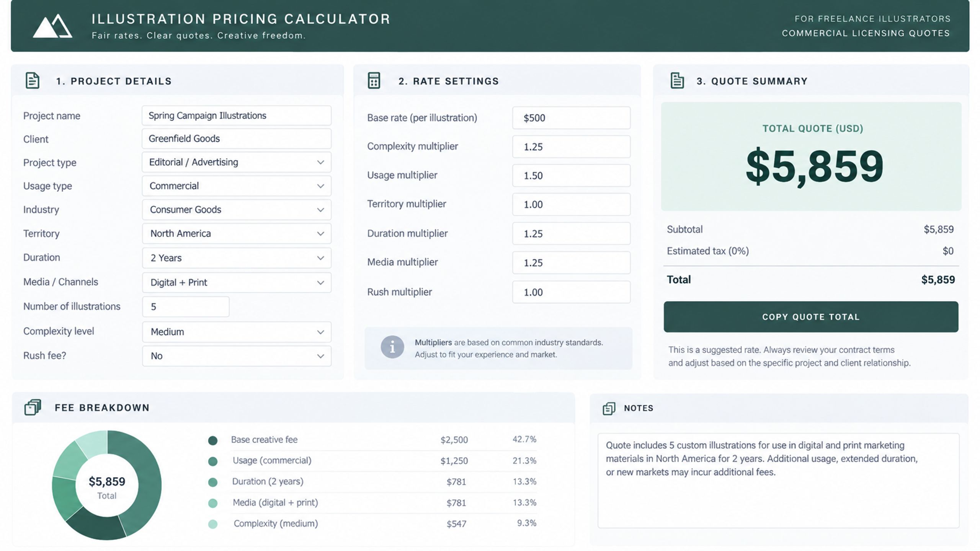Viewport: 980px width, 551px height.
Task: Click the Complexity (medium) legend dot
Action: [213, 524]
